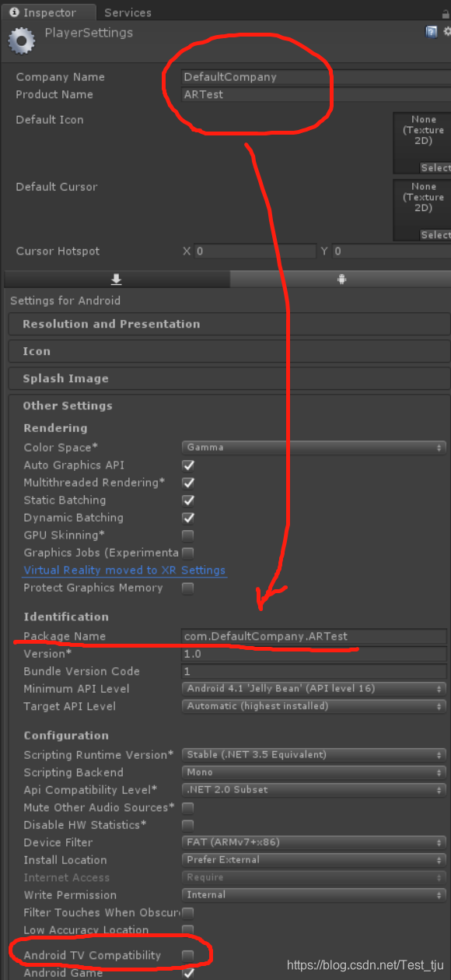Select the Android platform robot tab
Viewport: 451px width, 980px height.
[341, 279]
